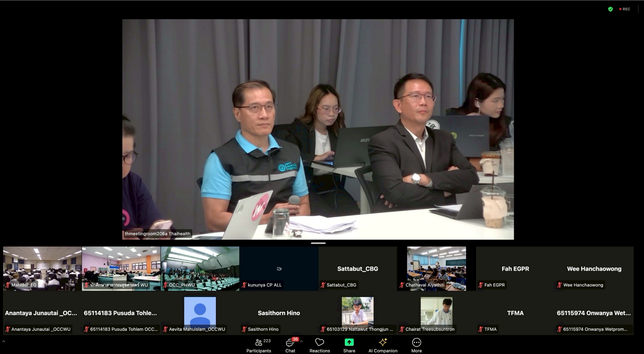644x354 pixels.
Task: Click the gallery divider handle below the main video
Action: tap(318, 243)
